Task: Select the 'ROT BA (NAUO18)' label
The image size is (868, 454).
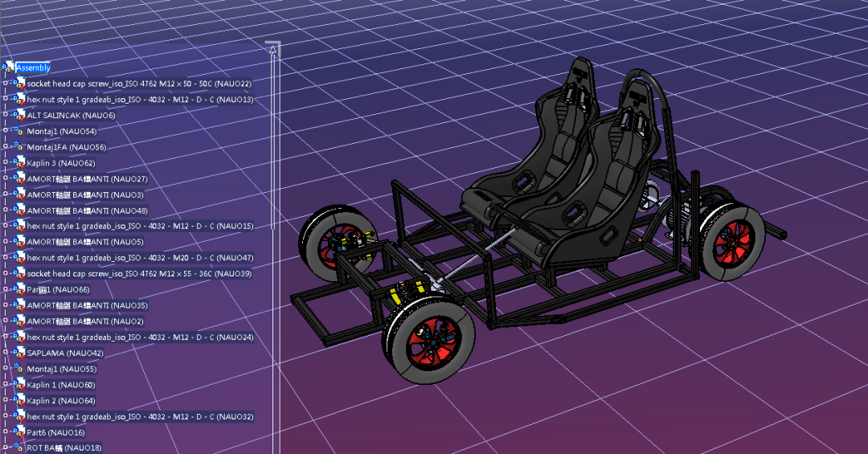Action: coord(64,448)
